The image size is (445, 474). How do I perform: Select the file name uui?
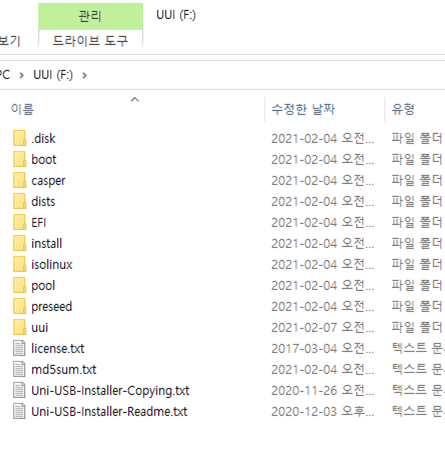tap(40, 327)
